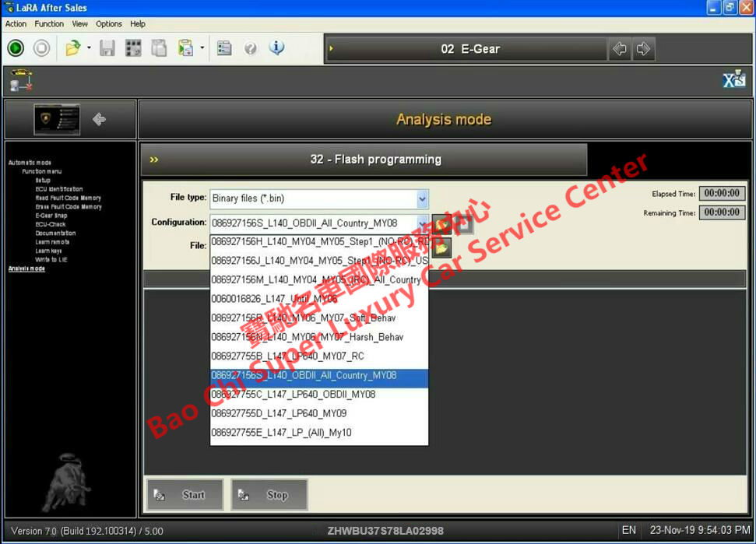The width and height of the screenshot is (756, 544).
Task: Select Write to LIE in the sidebar
Action: coord(51,260)
